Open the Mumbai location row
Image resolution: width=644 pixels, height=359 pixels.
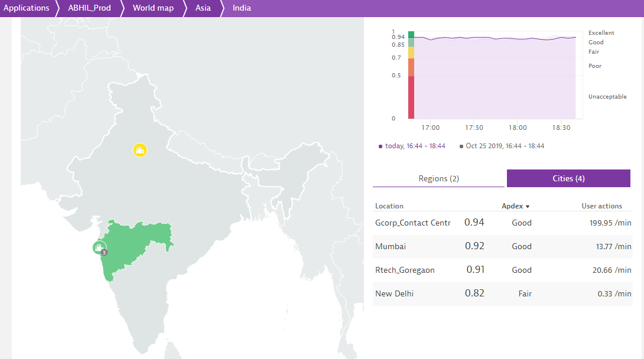[x=391, y=246]
